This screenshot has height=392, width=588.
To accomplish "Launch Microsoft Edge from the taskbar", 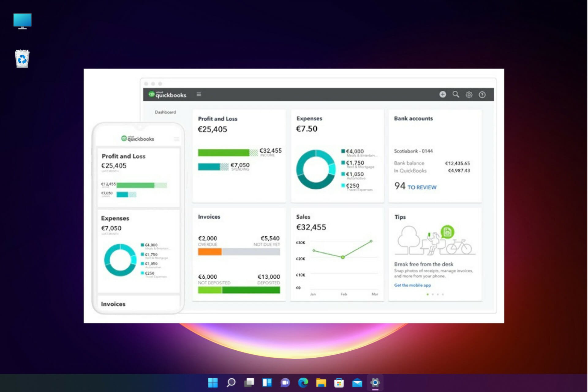I will 303,383.
